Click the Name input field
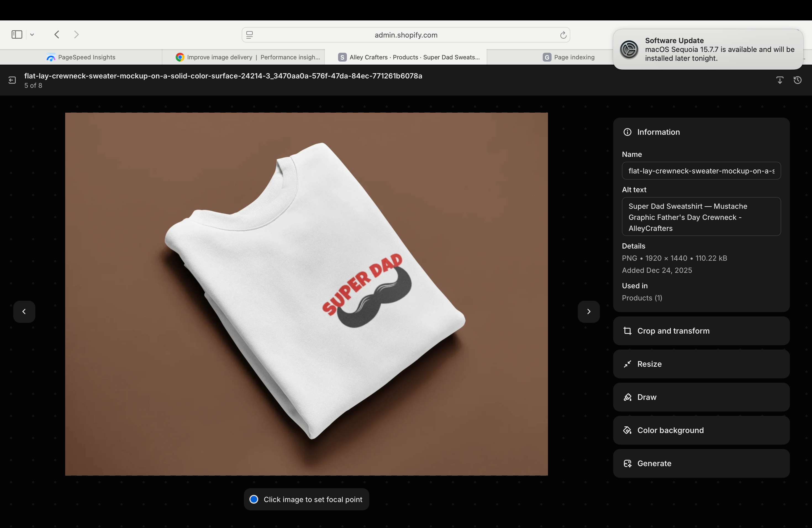Viewport: 812px width, 528px height. point(701,171)
